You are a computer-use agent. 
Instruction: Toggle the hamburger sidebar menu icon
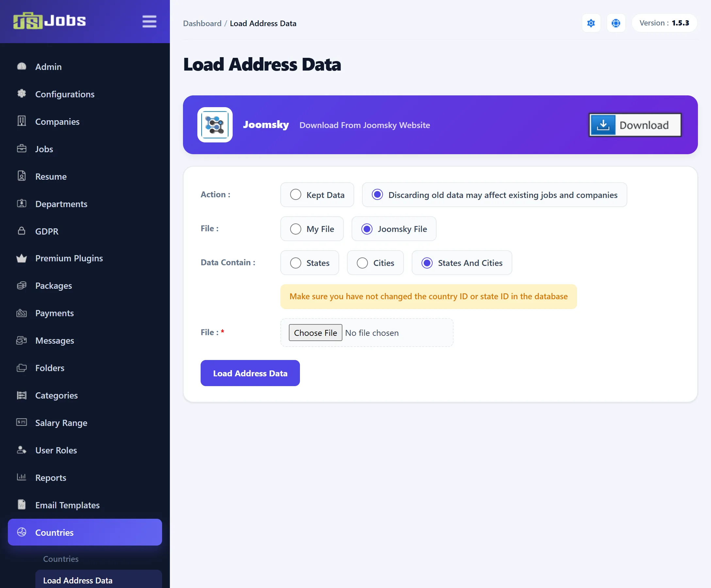click(149, 21)
